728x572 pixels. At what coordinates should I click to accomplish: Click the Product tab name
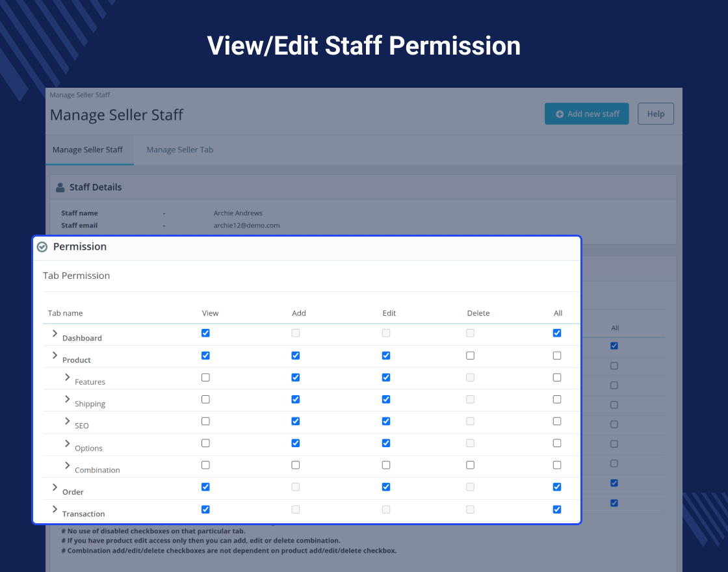[77, 360]
